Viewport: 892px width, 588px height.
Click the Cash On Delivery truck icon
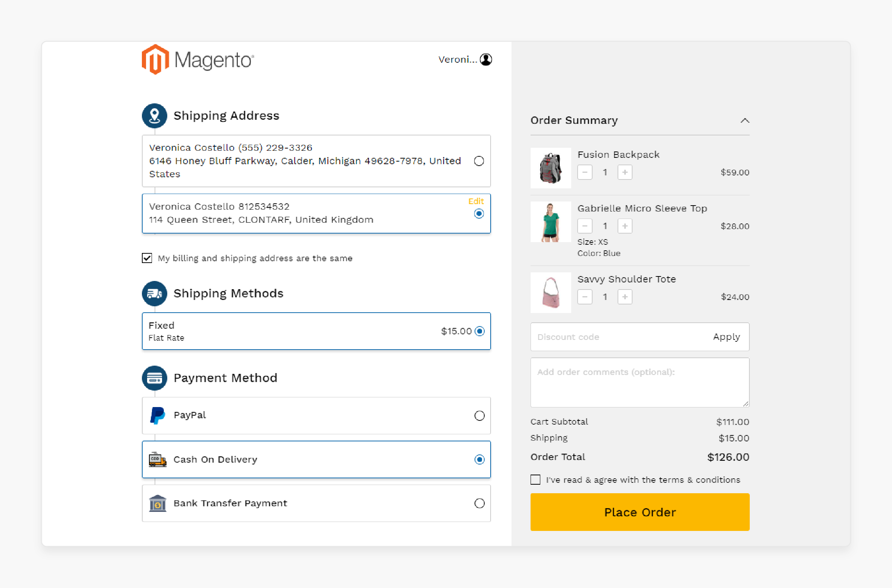pyautogui.click(x=158, y=459)
